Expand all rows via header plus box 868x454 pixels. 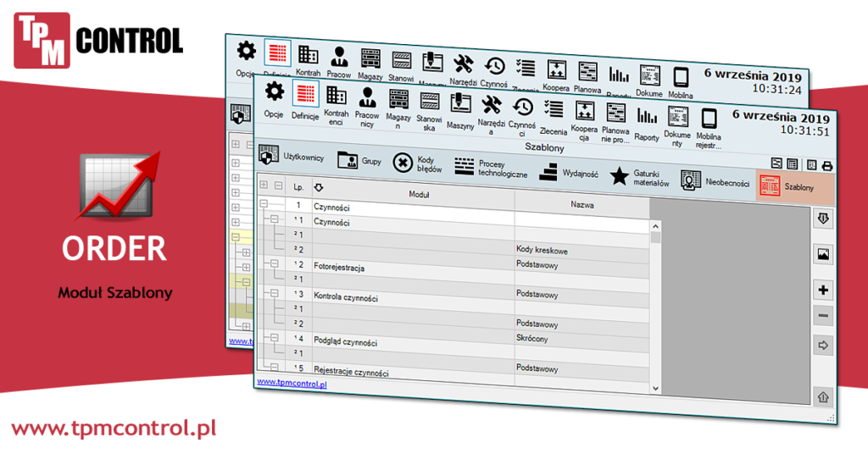(264, 185)
